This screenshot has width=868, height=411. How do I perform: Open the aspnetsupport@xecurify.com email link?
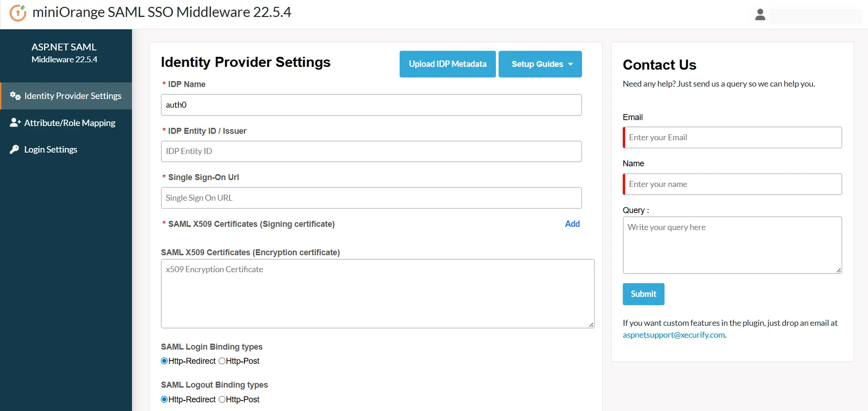[674, 335]
